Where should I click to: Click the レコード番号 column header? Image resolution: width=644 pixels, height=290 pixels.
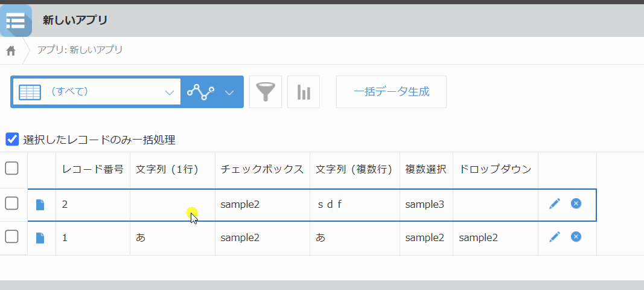point(93,169)
